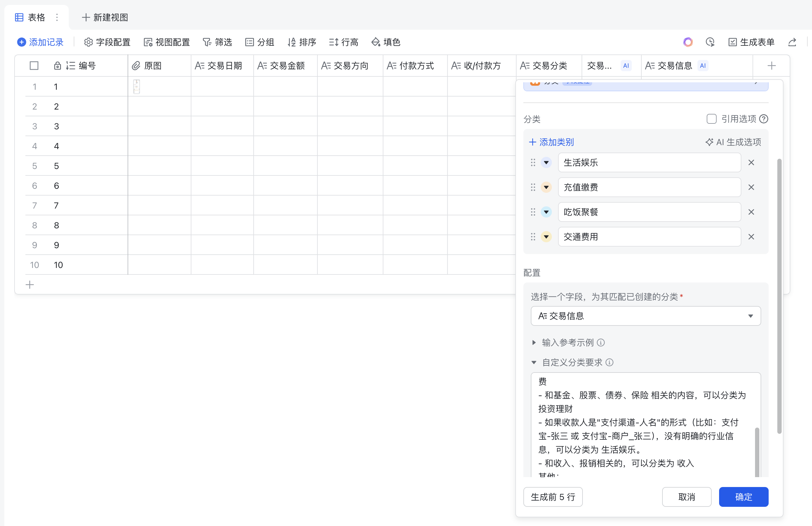
Task: Click the 填色 fill color tool
Action: [386, 42]
